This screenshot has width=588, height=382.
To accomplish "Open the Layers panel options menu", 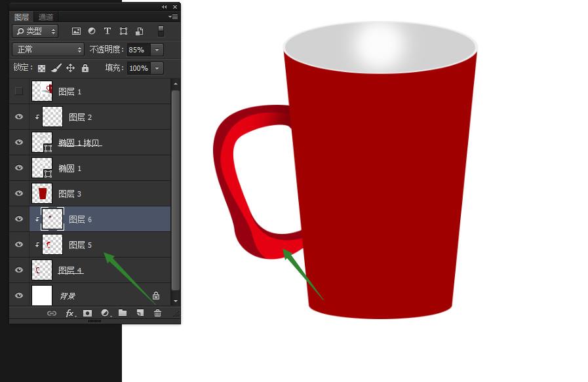I will (173, 17).
